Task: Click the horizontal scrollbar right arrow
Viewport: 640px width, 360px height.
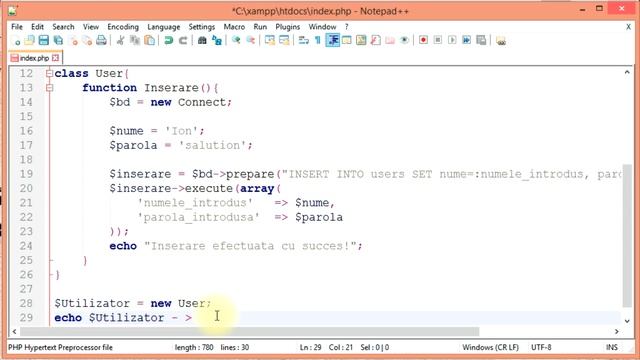Action: tap(616, 331)
